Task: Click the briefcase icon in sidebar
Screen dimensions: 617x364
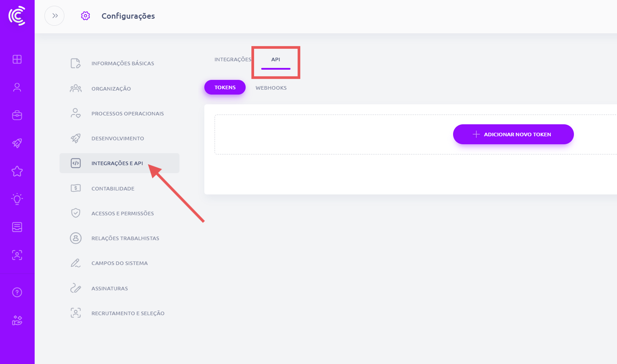Action: (x=17, y=115)
